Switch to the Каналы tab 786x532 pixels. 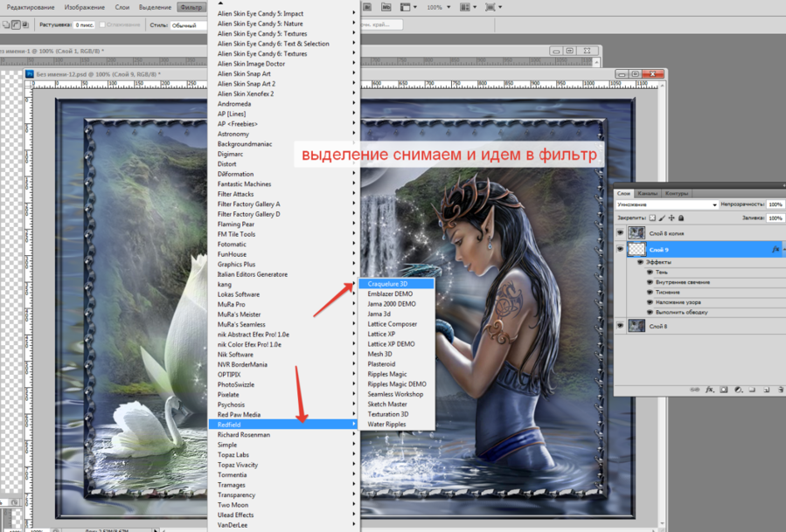click(648, 193)
